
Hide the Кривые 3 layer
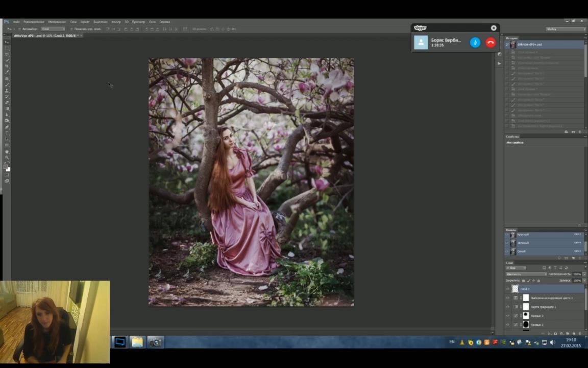[x=508, y=316]
